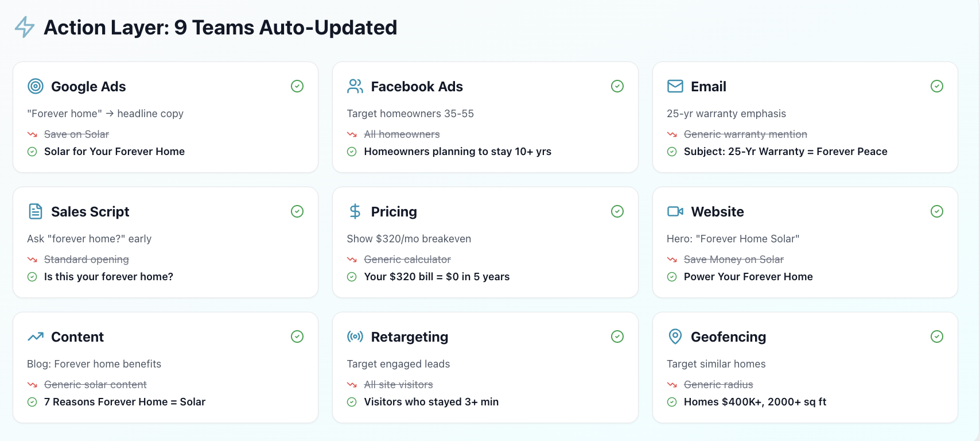Click the struck-through "Save Money on Solar" text
The image size is (980, 441).
[733, 260]
